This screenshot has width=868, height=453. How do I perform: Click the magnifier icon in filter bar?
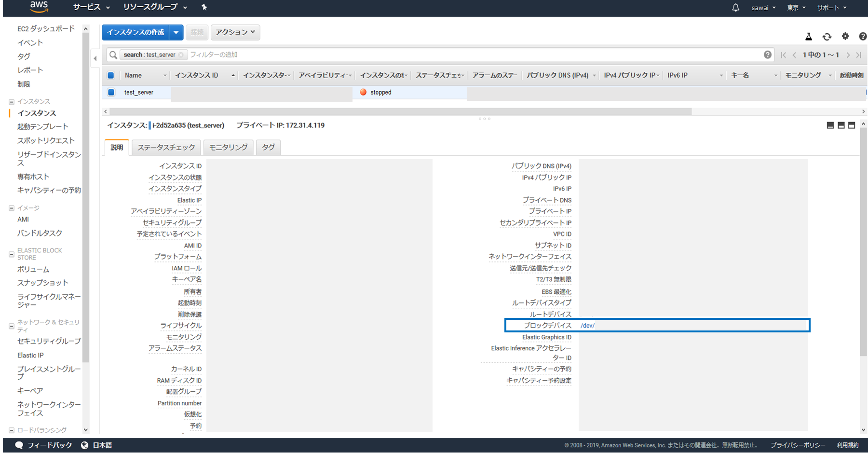(113, 55)
